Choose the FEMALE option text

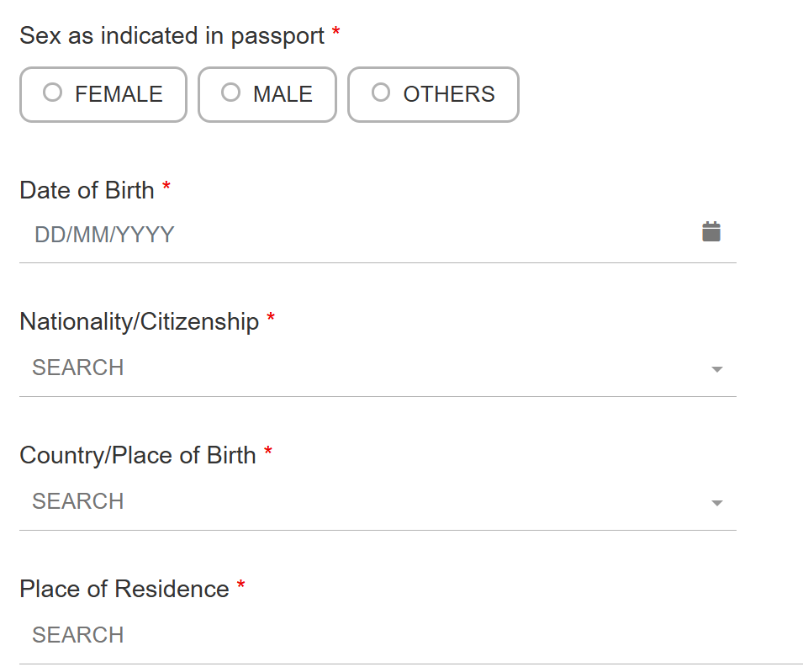tap(119, 94)
